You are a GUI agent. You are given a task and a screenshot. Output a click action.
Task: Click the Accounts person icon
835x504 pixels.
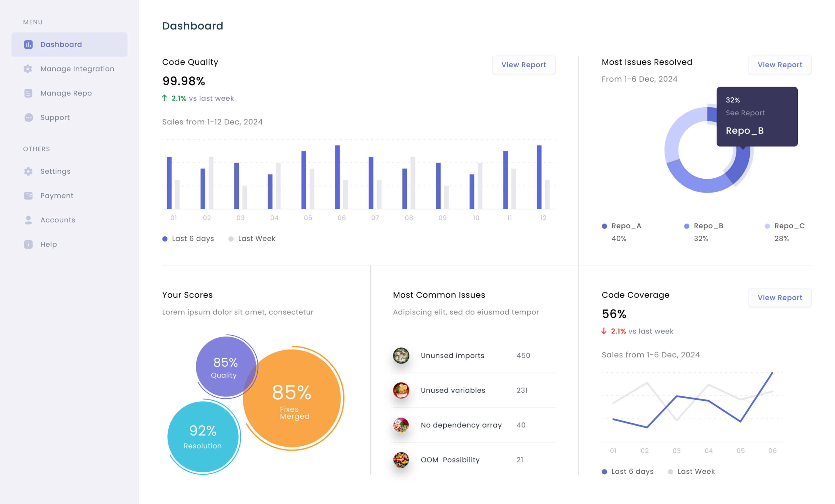28,220
